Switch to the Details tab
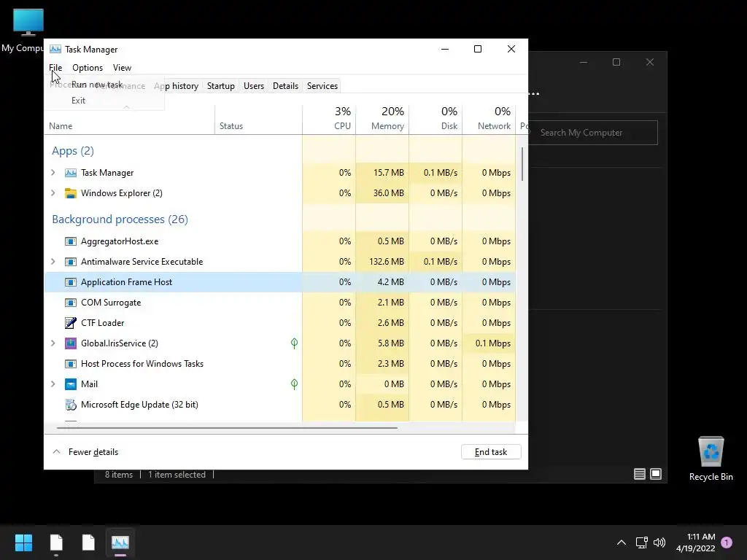Image resolution: width=747 pixels, height=560 pixels. (285, 86)
